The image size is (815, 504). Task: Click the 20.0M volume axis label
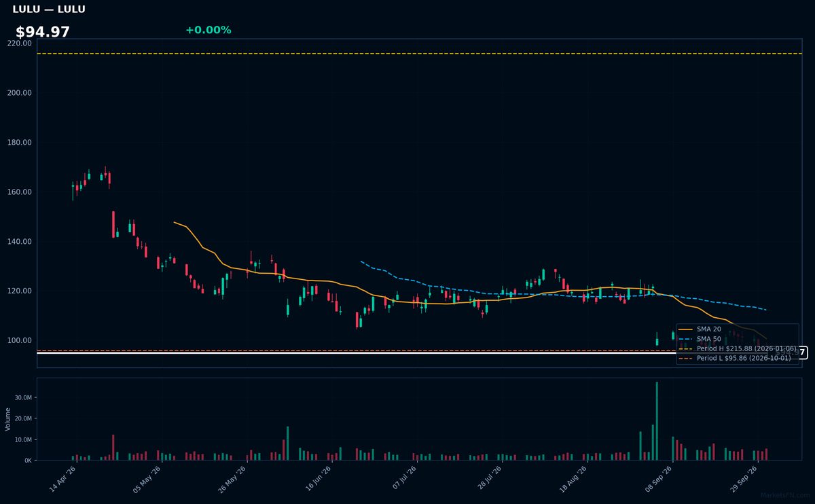(23, 419)
